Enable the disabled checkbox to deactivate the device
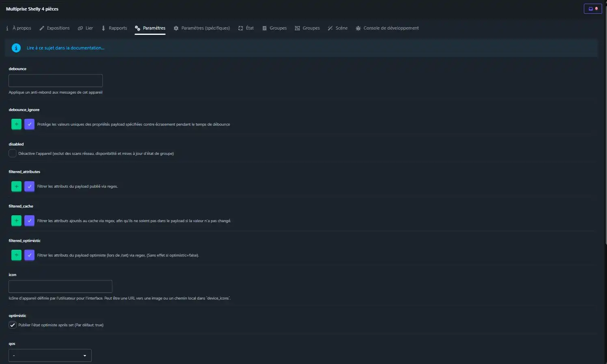 [x=13, y=153]
